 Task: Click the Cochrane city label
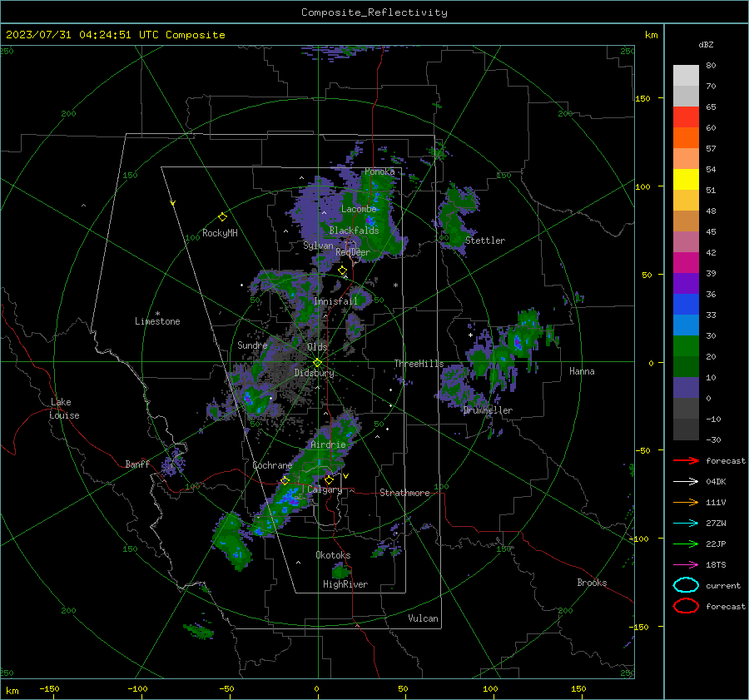(x=272, y=465)
